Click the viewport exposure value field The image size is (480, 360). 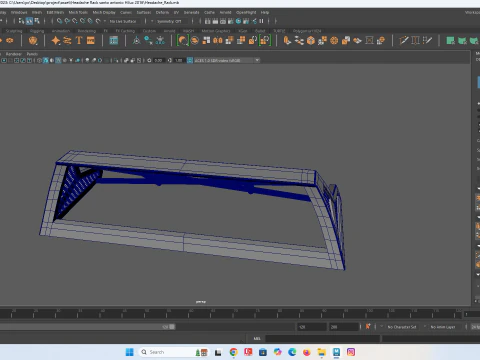[158, 60]
